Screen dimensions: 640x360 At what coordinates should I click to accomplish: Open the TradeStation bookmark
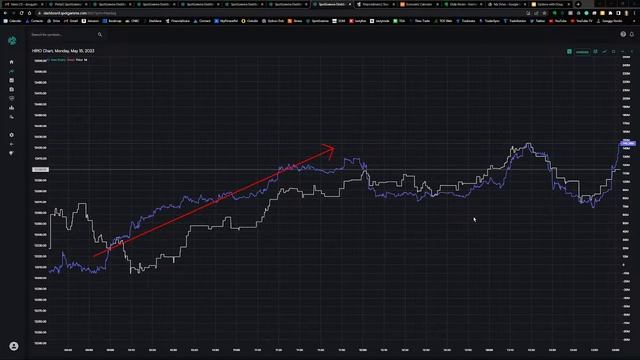pos(515,21)
